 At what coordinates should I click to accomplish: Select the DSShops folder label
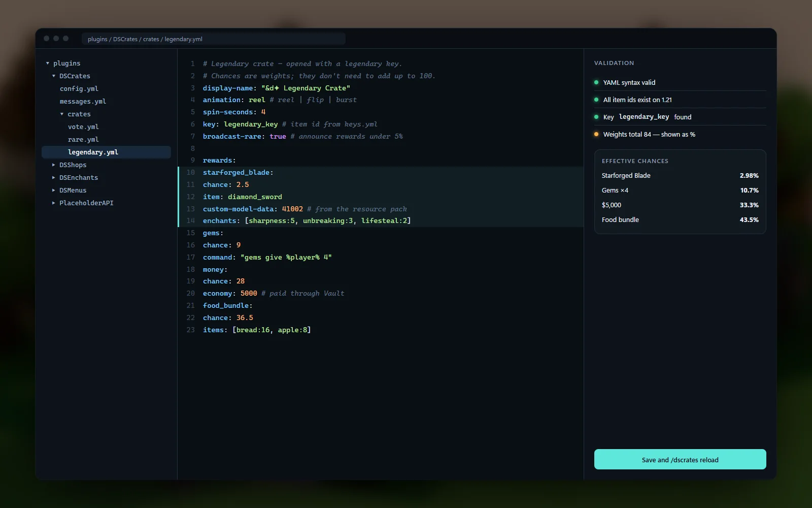pyautogui.click(x=73, y=165)
